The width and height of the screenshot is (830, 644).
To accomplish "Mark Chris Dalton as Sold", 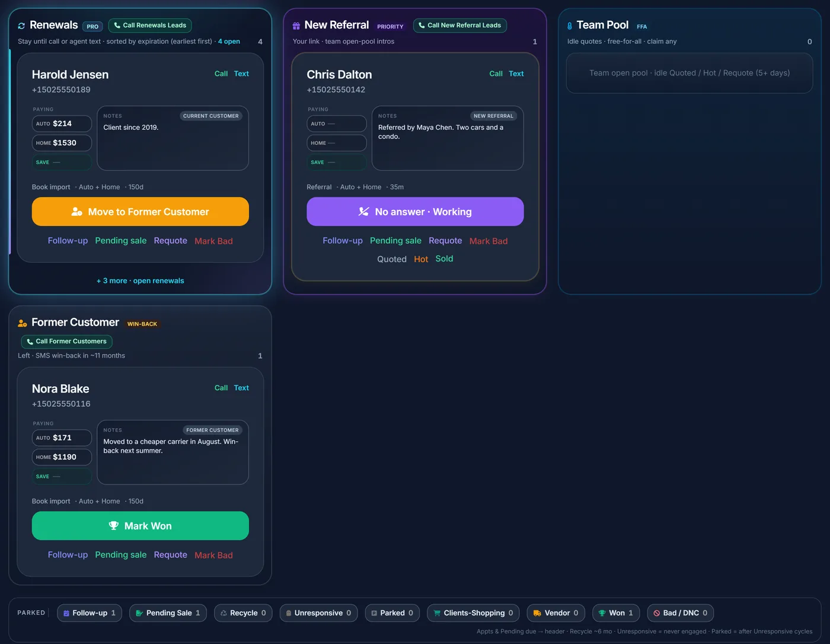I will click(444, 259).
